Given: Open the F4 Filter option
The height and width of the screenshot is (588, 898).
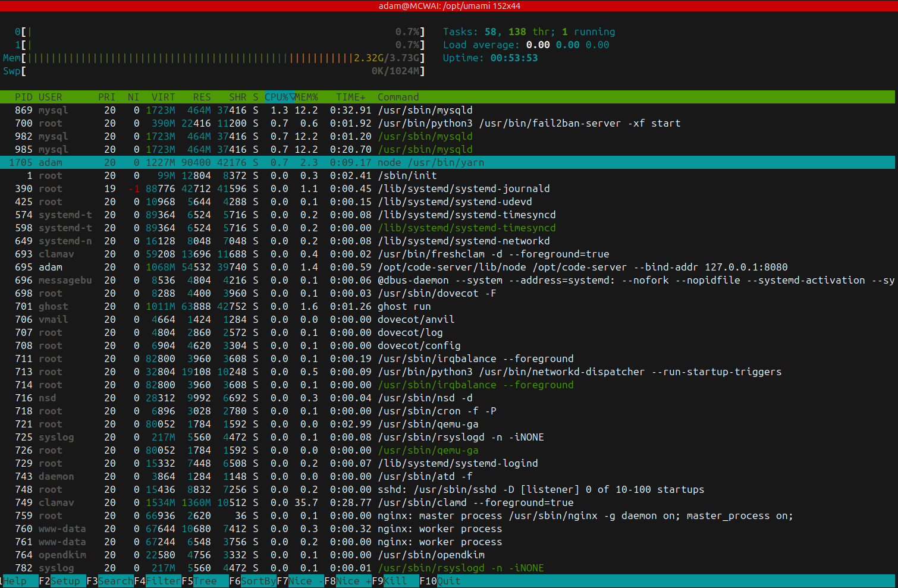Looking at the screenshot, I should click(158, 581).
